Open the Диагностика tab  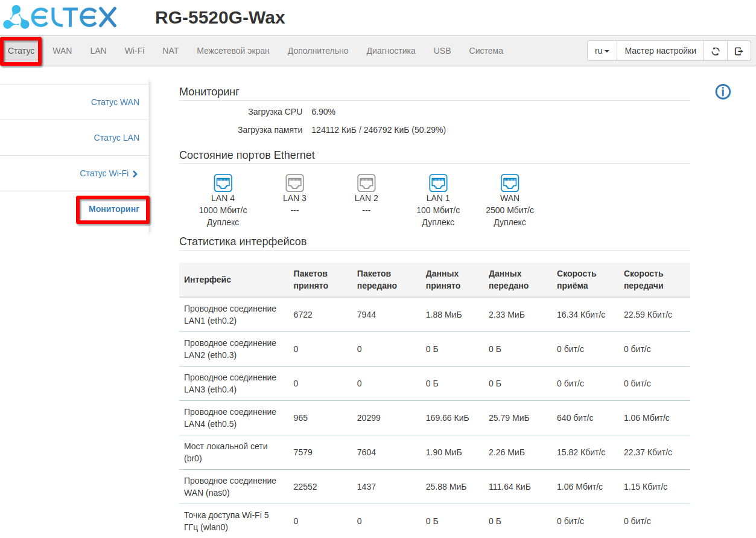click(x=391, y=51)
